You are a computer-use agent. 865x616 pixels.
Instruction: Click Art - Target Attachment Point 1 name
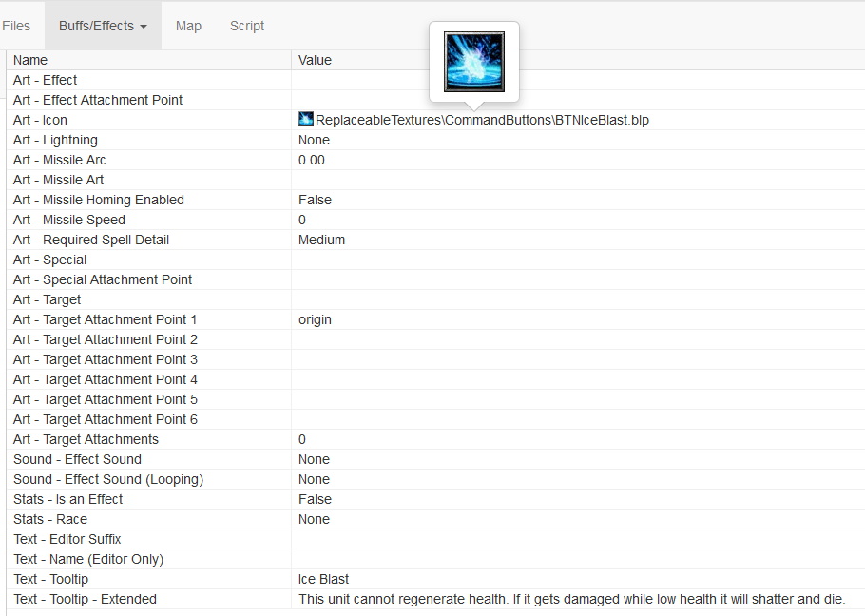(x=105, y=319)
